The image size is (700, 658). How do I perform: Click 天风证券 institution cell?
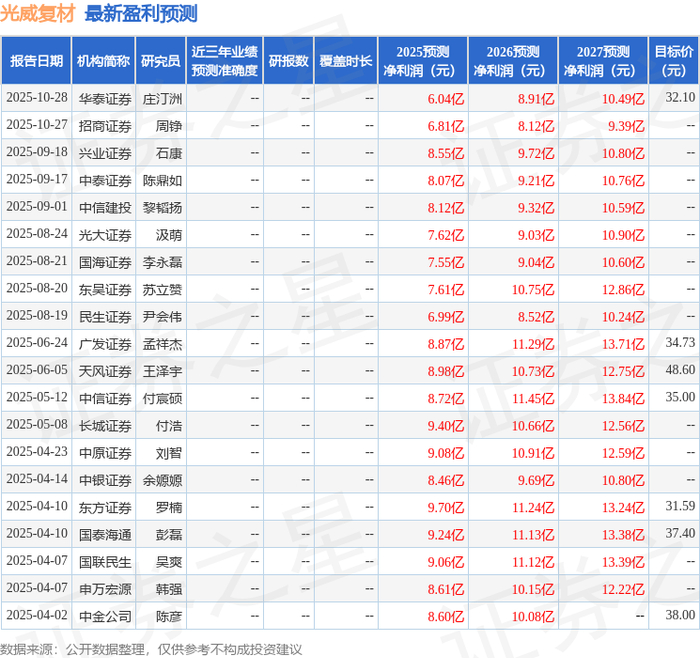coord(105,371)
